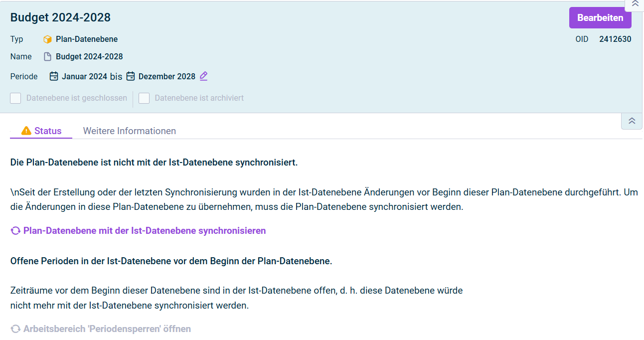Click the Bearbeiten button
Image resolution: width=644 pixels, height=340 pixels.
pos(600,18)
